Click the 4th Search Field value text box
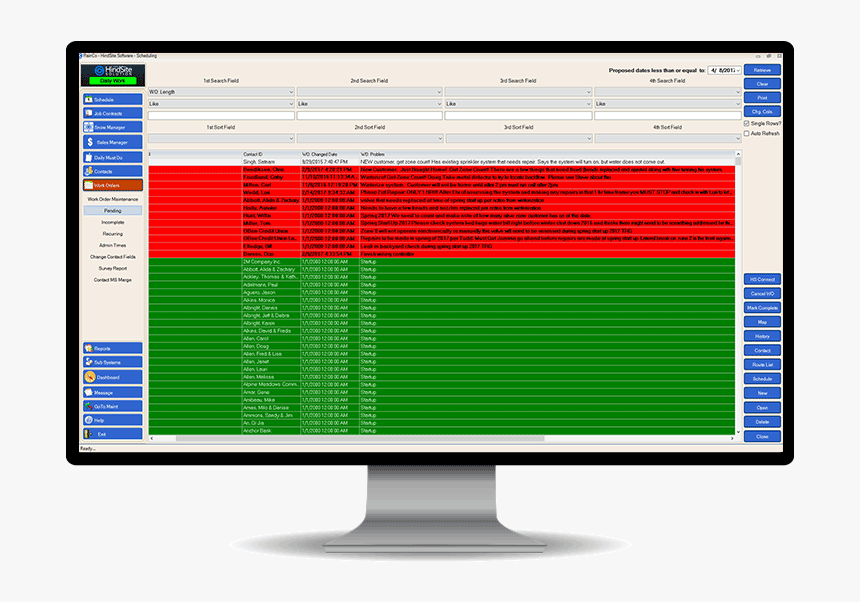Image resolution: width=860 pixels, height=602 pixels. click(667, 116)
